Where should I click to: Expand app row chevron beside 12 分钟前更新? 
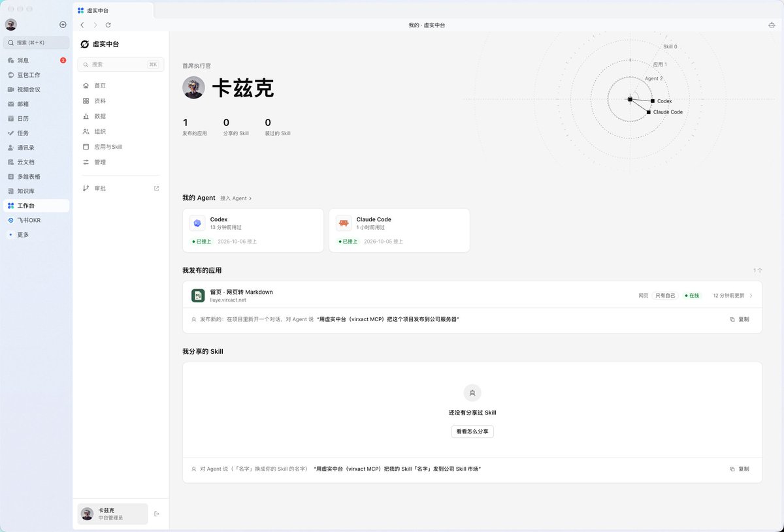pos(751,296)
